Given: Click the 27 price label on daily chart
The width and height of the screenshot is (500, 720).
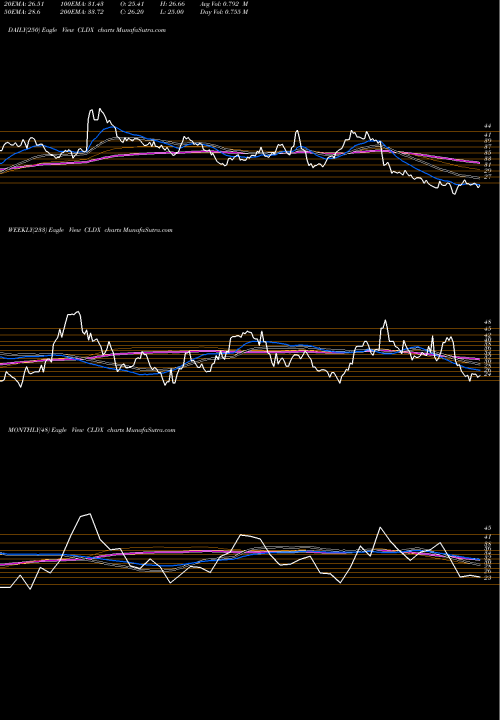Looking at the screenshot, I should pyautogui.click(x=488, y=176).
